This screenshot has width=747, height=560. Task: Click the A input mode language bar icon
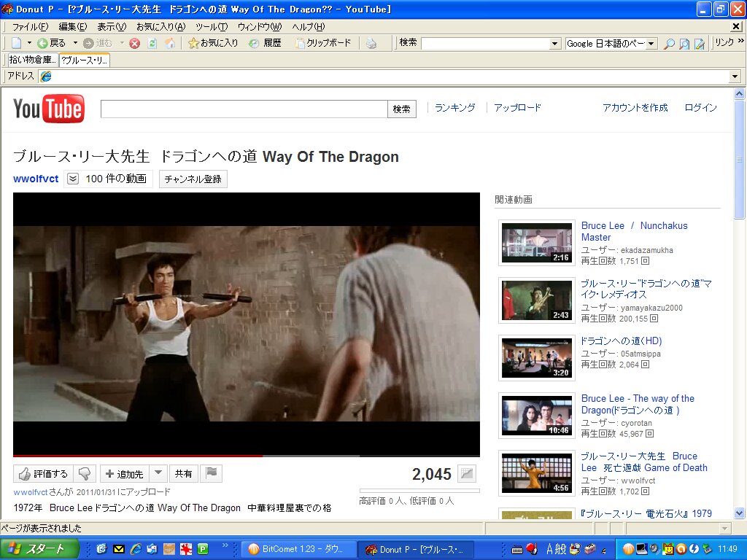550,549
